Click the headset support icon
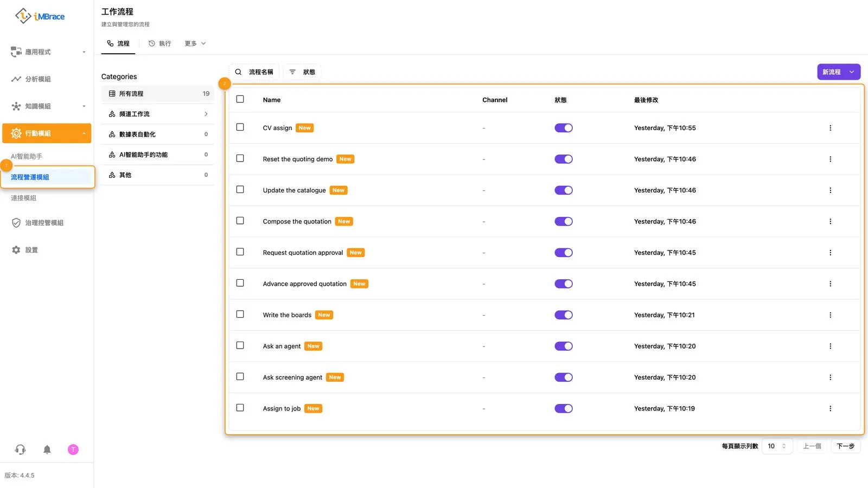868x488 pixels. tap(20, 450)
